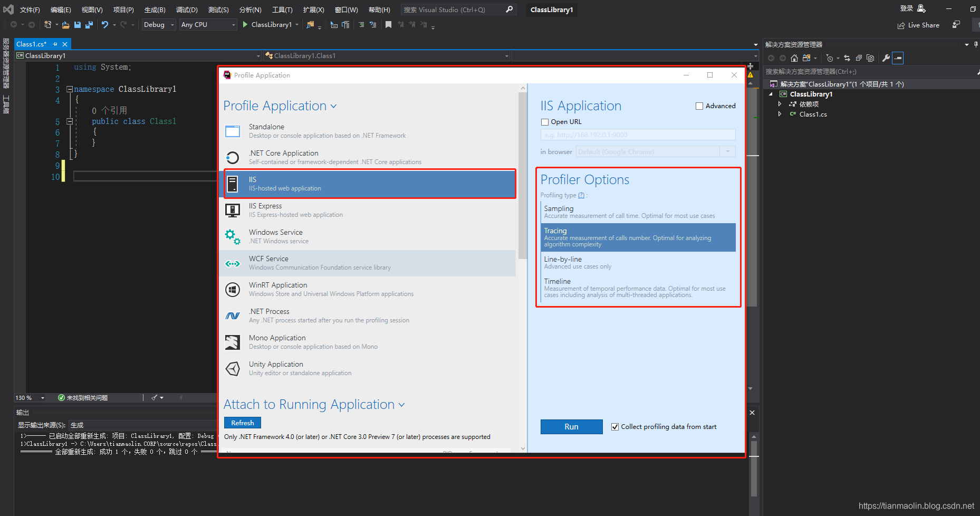The width and height of the screenshot is (980, 516).
Task: Select the .NET Core Application type
Action: (367, 157)
